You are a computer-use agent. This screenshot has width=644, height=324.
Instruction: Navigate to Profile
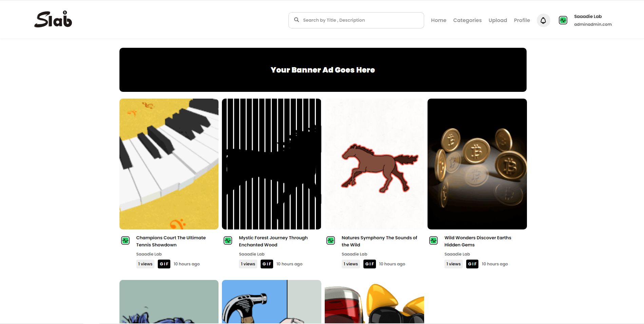click(x=522, y=20)
